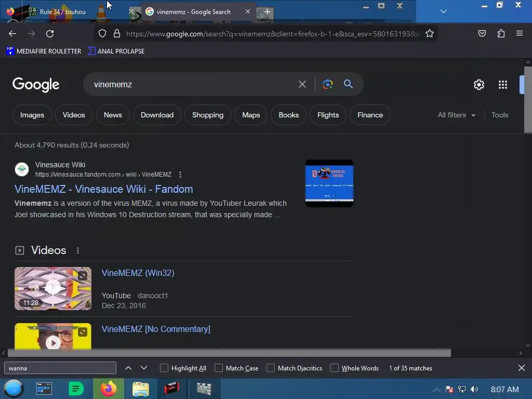This screenshot has width=532, height=399.
Task: Adjust volume from the system tray
Action: point(474,389)
